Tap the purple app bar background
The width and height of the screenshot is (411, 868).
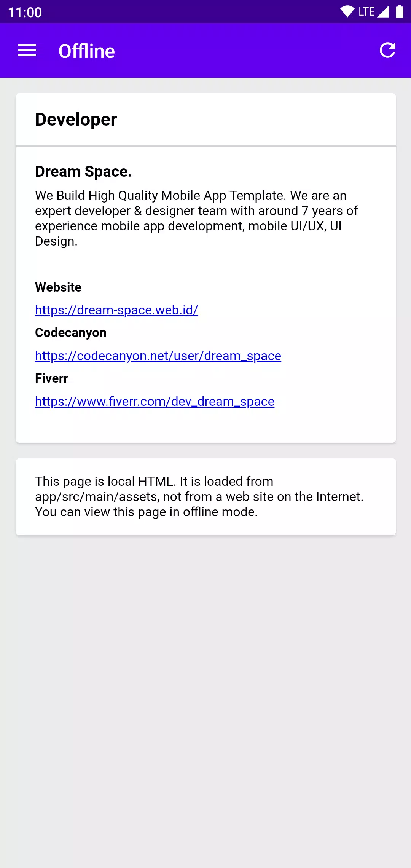[x=247, y=51]
